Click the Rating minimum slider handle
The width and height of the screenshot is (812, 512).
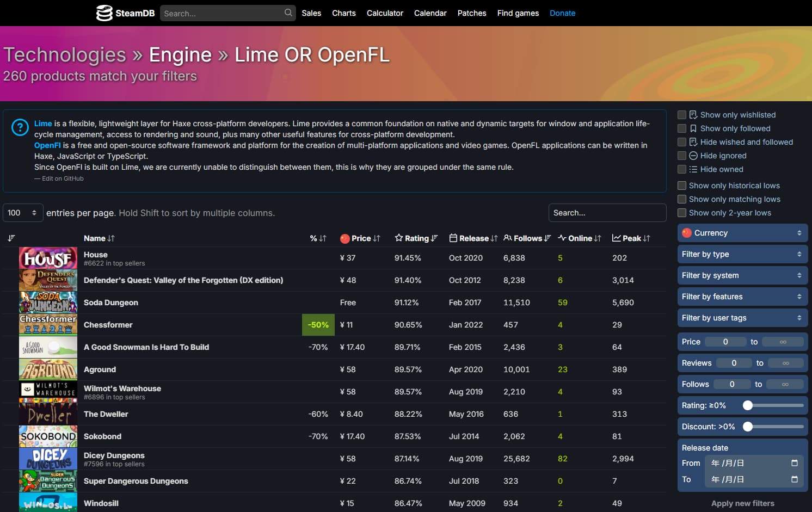coord(748,405)
